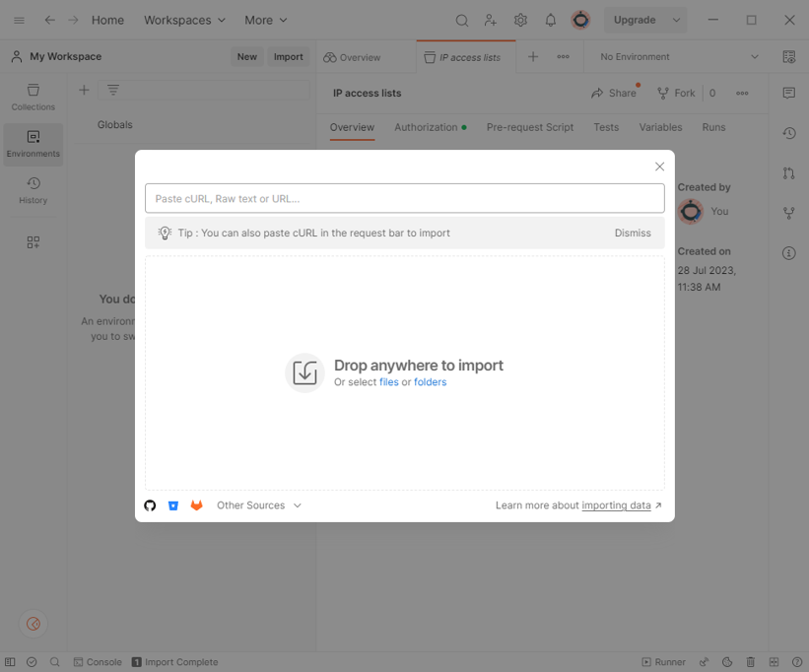Open Console in status bar
This screenshot has width=809, height=672.
click(98, 662)
